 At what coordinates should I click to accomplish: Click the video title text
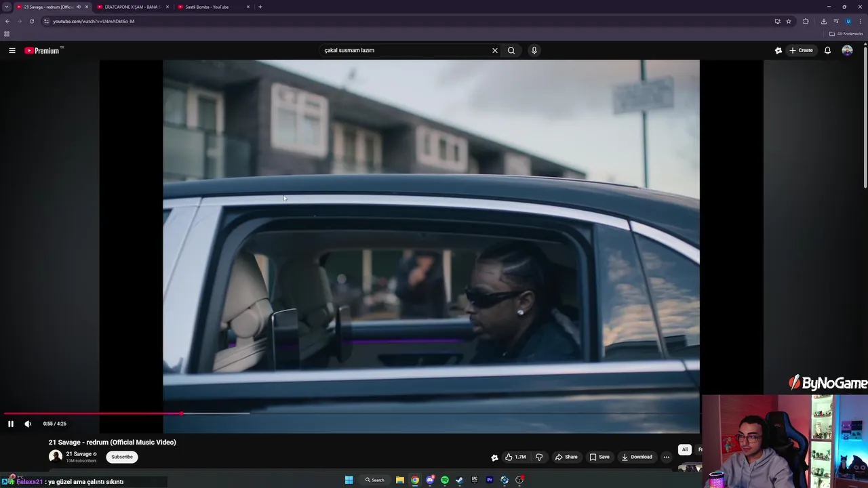[x=113, y=442]
